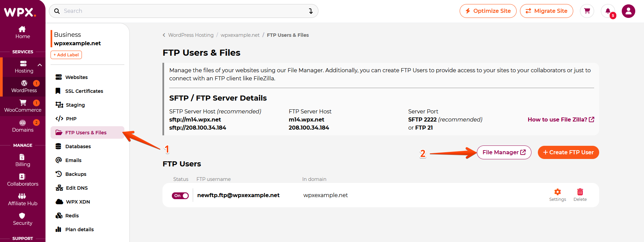
Task: Open Plan details menu item
Action: point(87,230)
